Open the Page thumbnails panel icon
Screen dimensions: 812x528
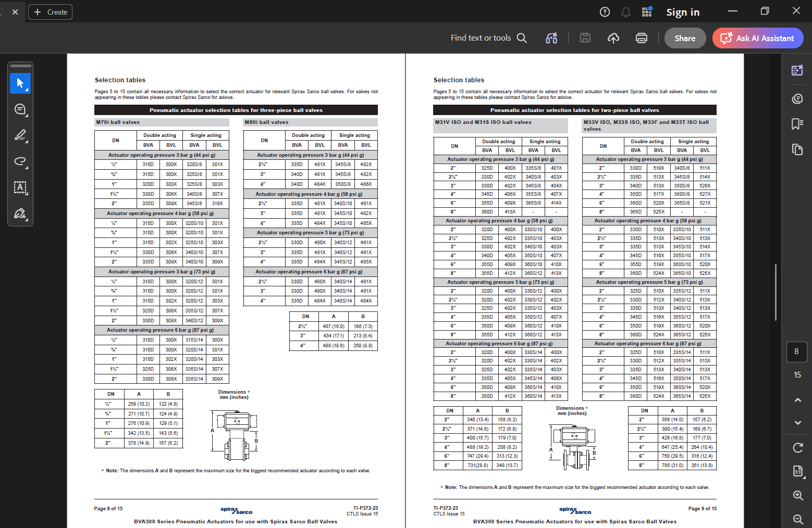point(797,149)
